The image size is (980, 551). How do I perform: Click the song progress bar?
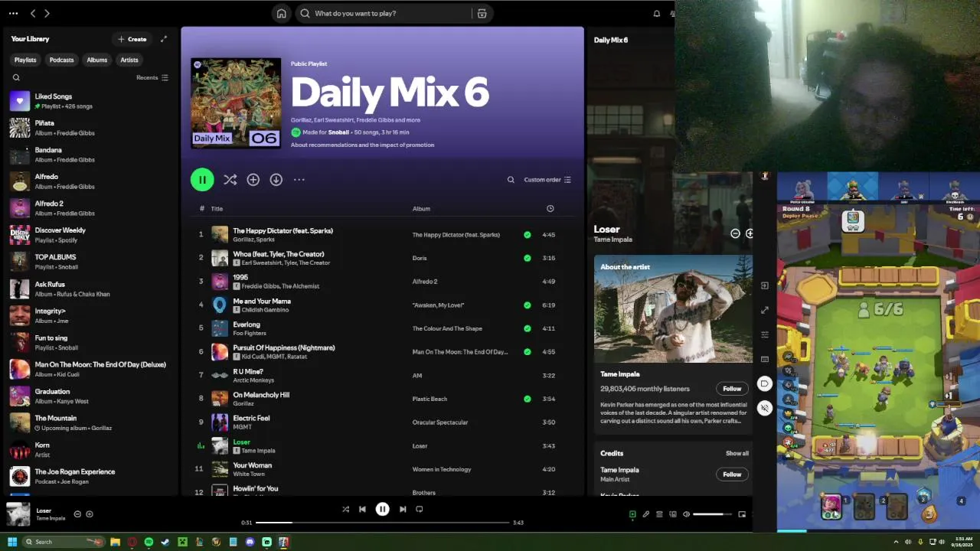383,523
